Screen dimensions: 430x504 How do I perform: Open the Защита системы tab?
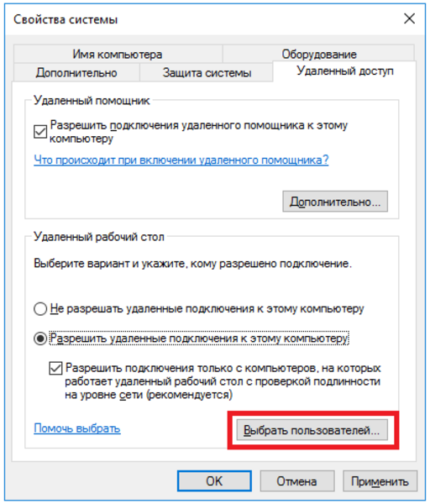[207, 72]
